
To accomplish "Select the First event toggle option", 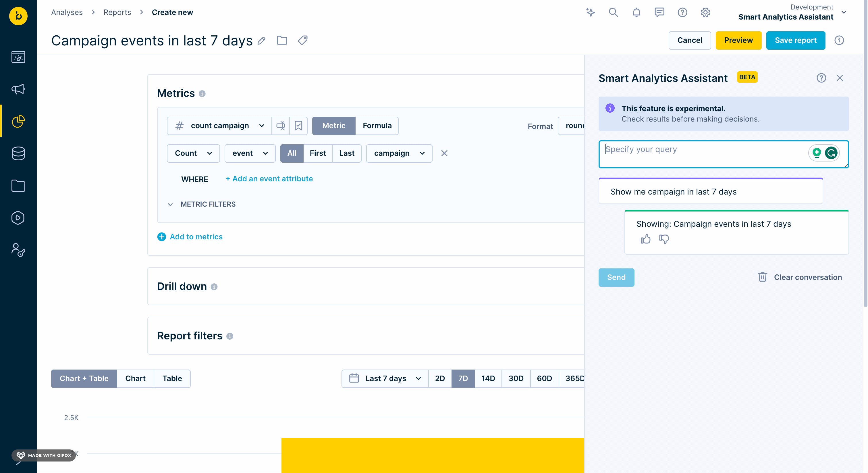I will pos(317,153).
